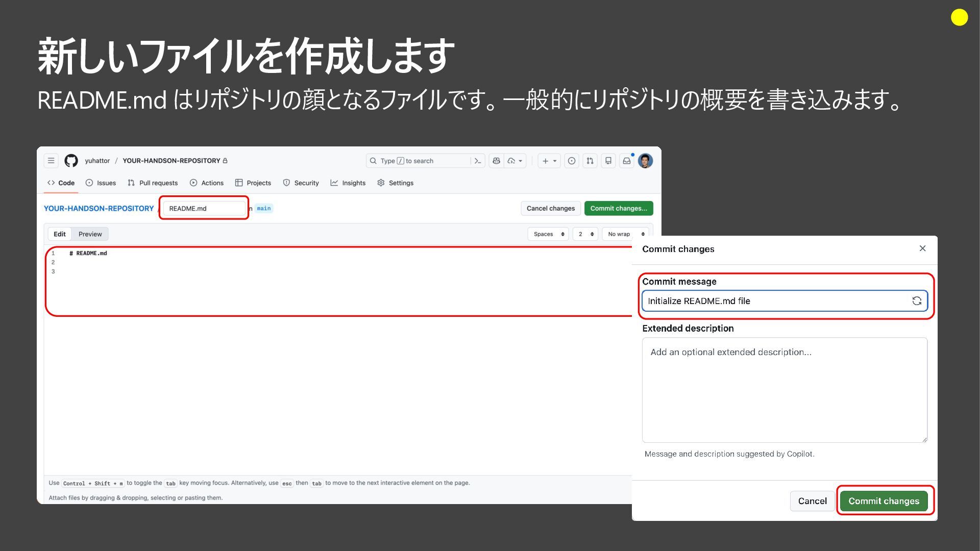This screenshot has height=551, width=980.
Task: Open the Issues icon in header
Action: coord(572,161)
